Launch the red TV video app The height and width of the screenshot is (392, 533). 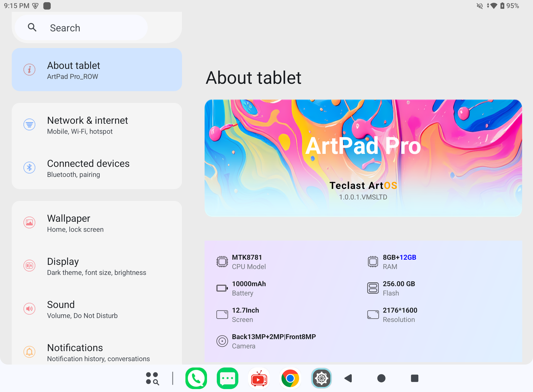259,378
